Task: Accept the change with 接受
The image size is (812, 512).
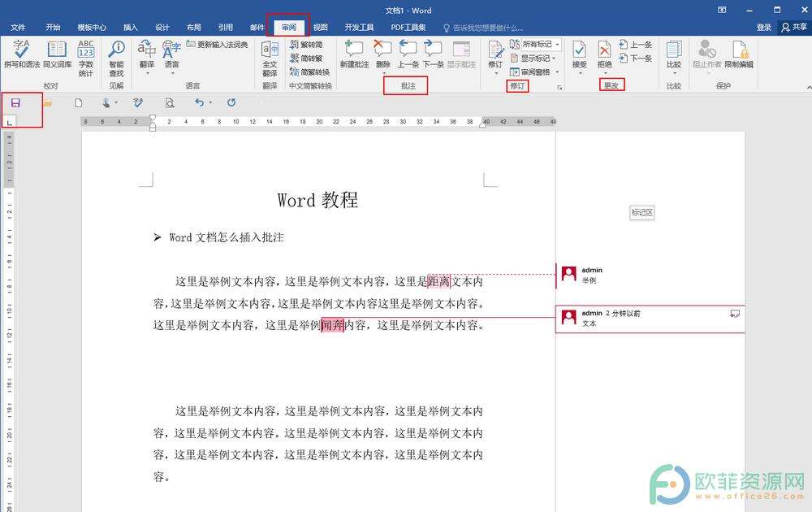Action: click(x=580, y=54)
